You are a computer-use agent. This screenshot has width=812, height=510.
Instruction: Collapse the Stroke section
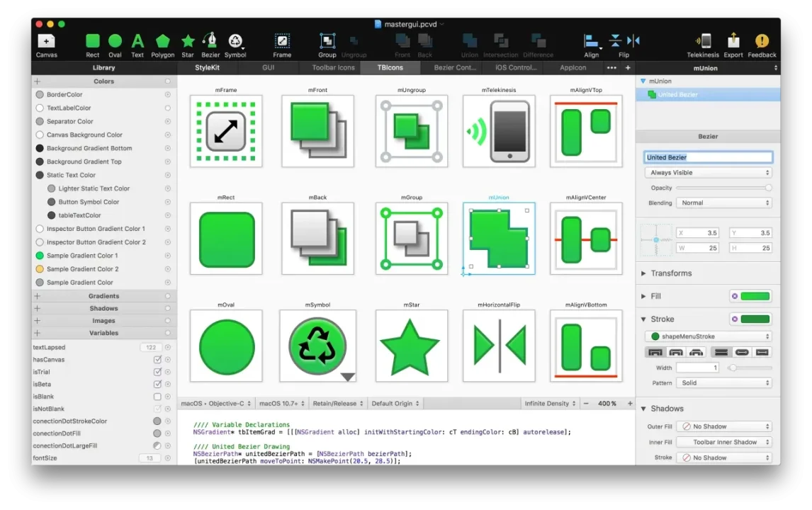643,319
